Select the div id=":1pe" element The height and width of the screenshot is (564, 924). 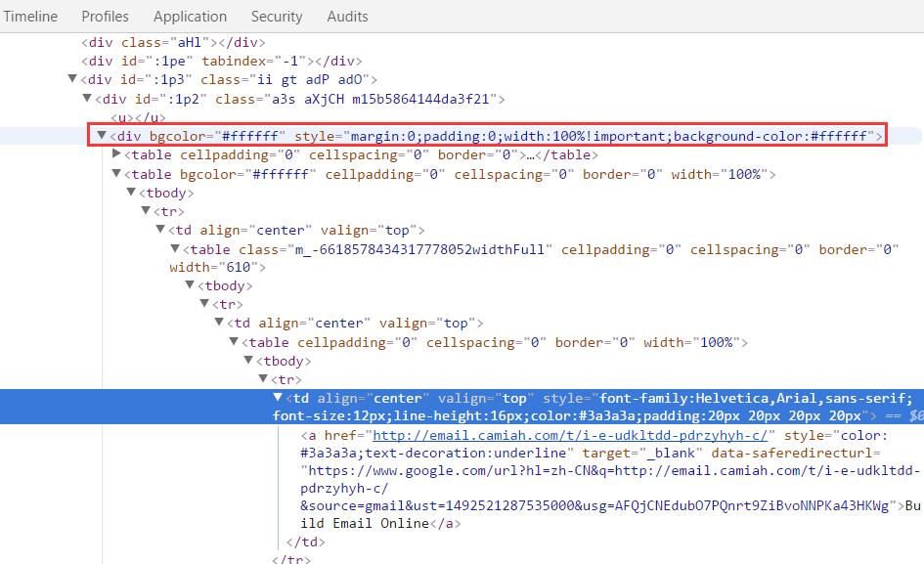pyautogui.click(x=222, y=61)
